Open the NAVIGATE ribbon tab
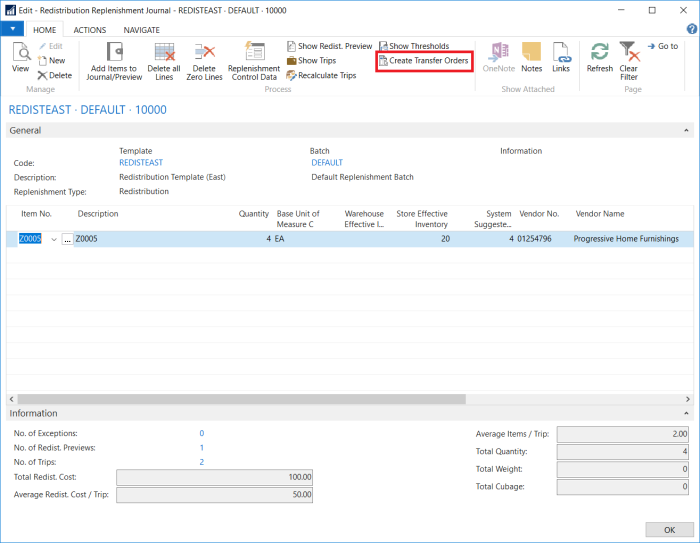 click(141, 30)
